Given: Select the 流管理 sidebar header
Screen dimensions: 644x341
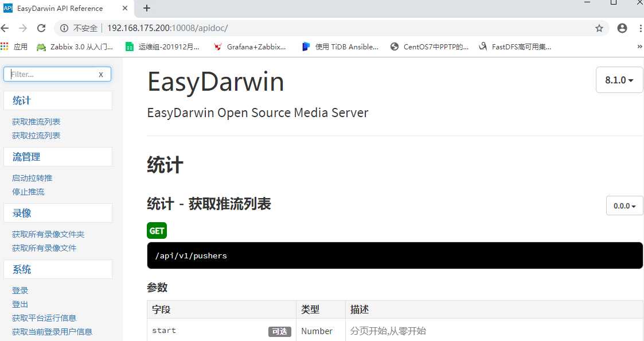Looking at the screenshot, I should pyautogui.click(x=57, y=157).
